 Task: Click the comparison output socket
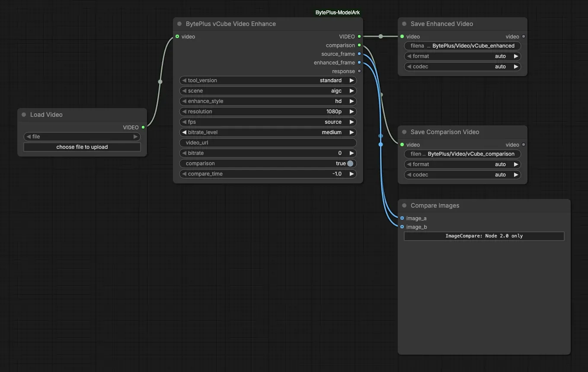point(359,45)
